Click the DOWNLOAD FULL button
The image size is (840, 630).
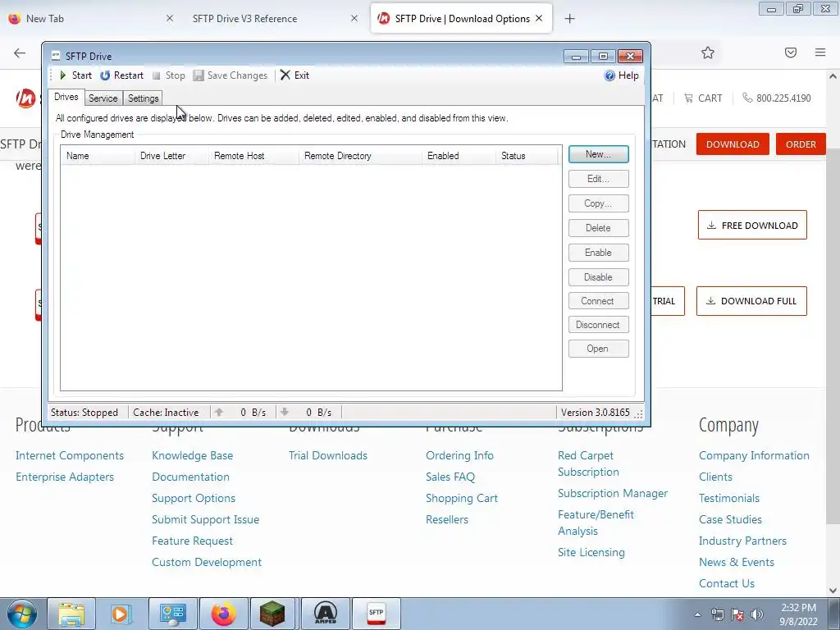(x=751, y=301)
